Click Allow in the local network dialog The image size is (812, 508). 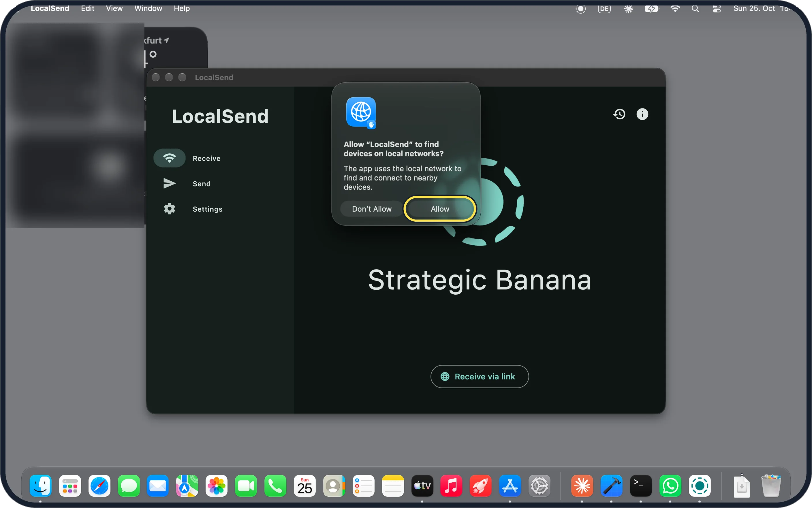[439, 209]
